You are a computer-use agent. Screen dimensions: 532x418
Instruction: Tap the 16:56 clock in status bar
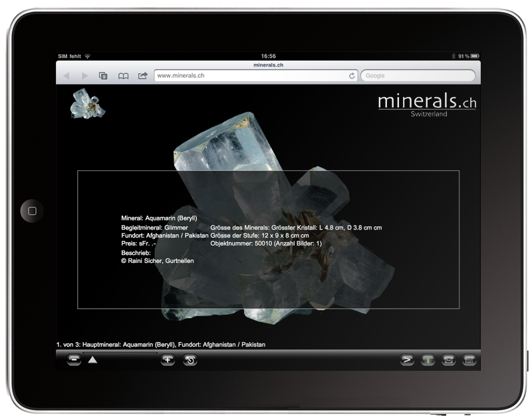(x=269, y=56)
